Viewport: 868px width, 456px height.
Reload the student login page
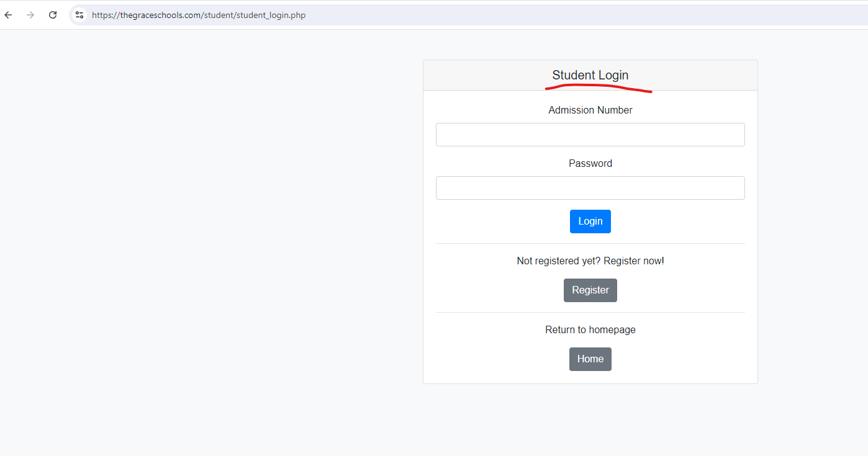click(53, 15)
